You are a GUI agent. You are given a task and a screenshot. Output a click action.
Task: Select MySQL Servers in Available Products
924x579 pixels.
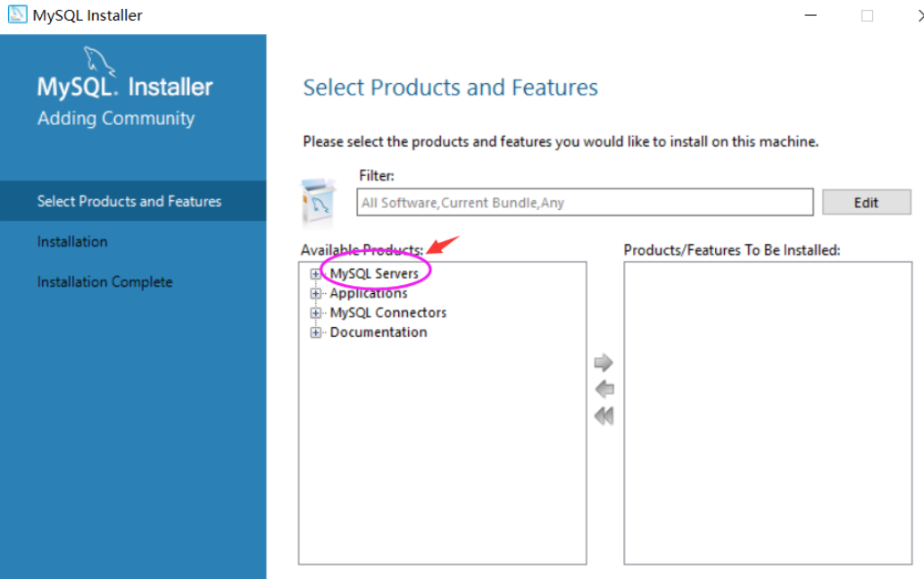coord(373,273)
